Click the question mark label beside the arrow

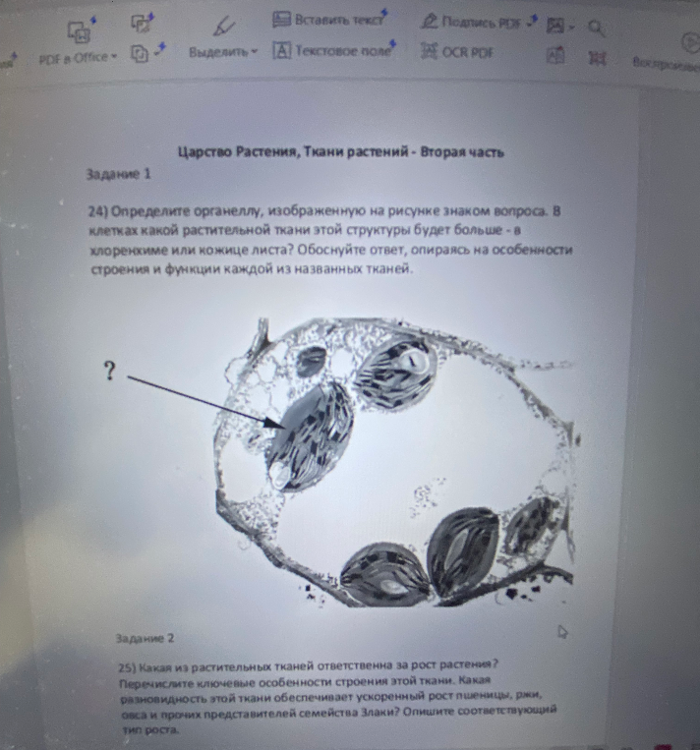[109, 371]
